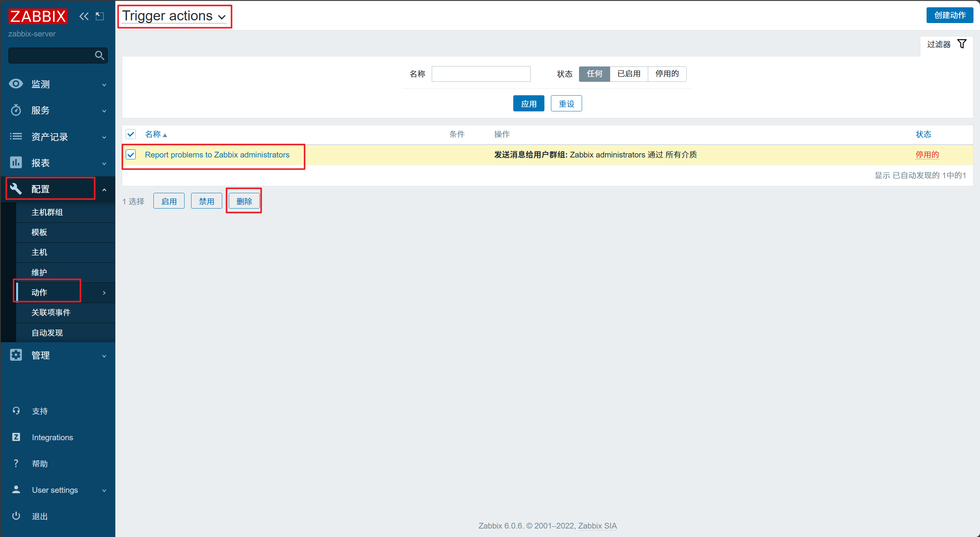This screenshot has height=537, width=980.
Task: Collapse the sidebar with double-chevron icon
Action: pyautogui.click(x=84, y=16)
